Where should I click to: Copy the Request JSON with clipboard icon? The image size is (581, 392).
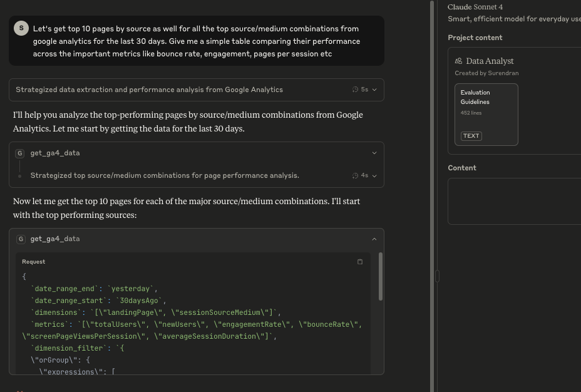[360, 262]
